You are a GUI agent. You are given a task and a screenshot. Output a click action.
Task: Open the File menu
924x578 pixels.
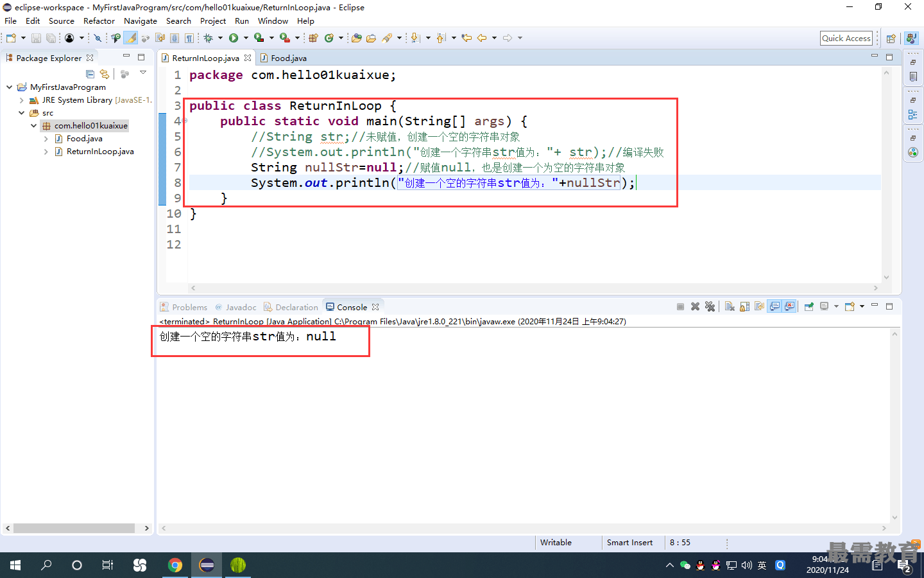[11, 21]
